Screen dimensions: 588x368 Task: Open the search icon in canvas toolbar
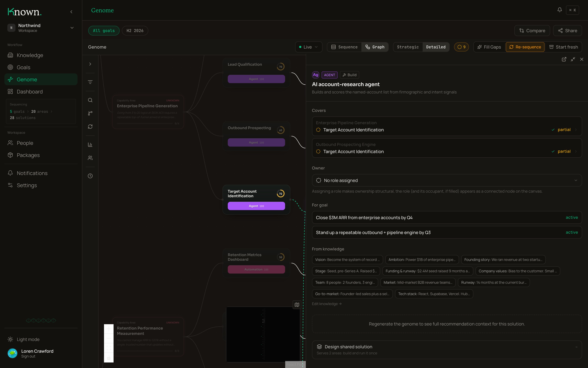(90, 100)
